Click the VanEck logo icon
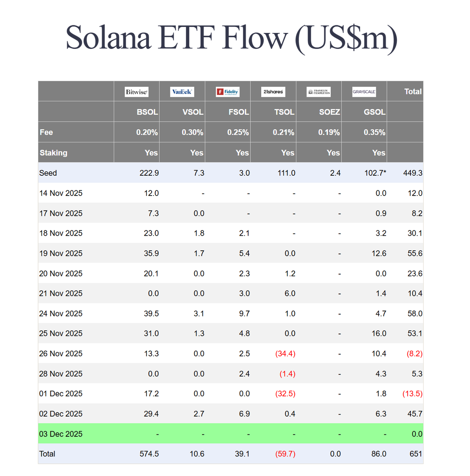Viewport: 470px width, 476px height. [182, 92]
